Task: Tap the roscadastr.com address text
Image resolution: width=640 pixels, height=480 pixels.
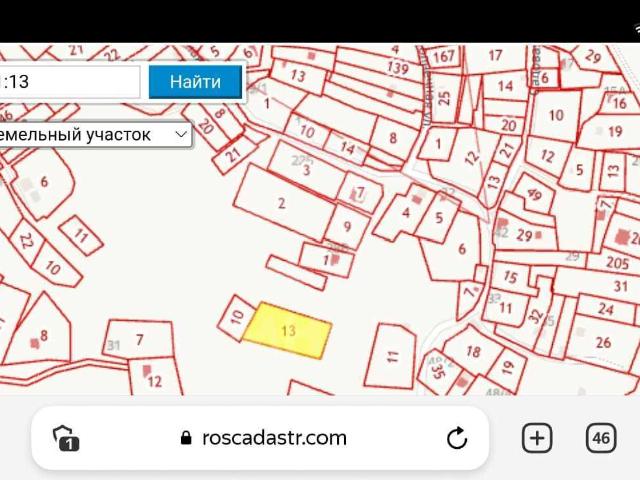Action: (274, 438)
